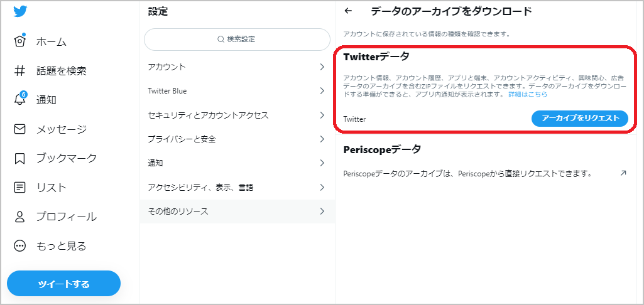
Task: Select the 話題を検索 hashtag icon
Action: (x=19, y=71)
